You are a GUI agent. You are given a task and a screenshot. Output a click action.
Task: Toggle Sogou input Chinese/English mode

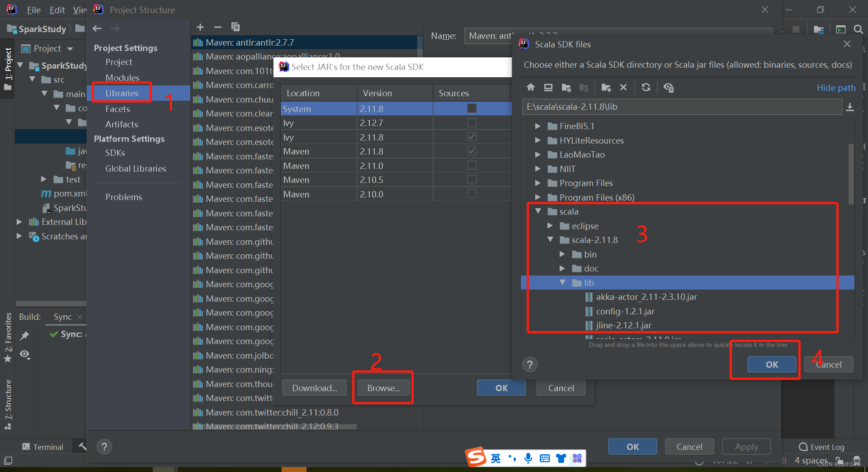496,459
